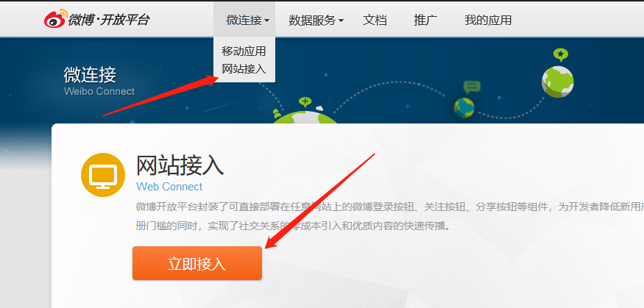Expand the 数据服务 dropdown arrow

(341, 21)
